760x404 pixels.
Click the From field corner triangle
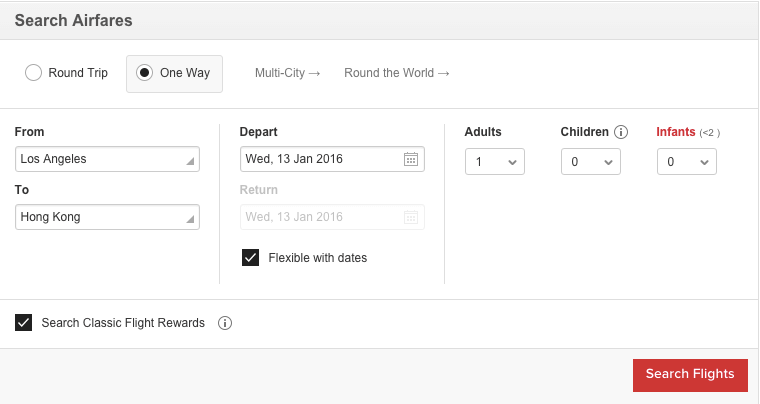click(190, 161)
